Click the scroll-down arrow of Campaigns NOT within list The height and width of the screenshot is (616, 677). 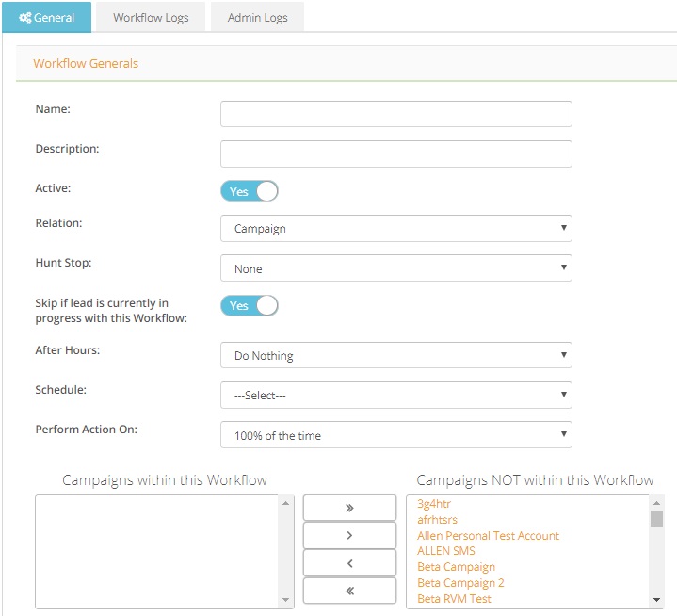click(656, 600)
